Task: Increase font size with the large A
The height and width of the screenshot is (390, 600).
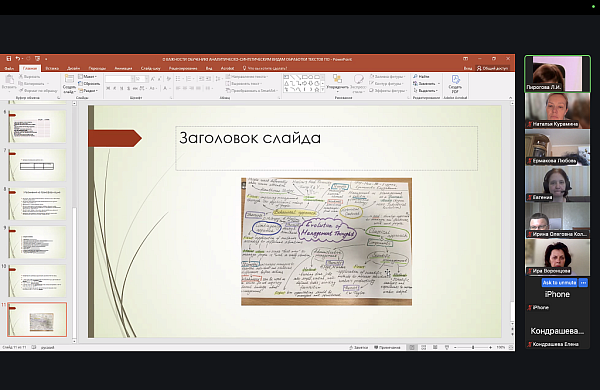Action: tap(153, 79)
